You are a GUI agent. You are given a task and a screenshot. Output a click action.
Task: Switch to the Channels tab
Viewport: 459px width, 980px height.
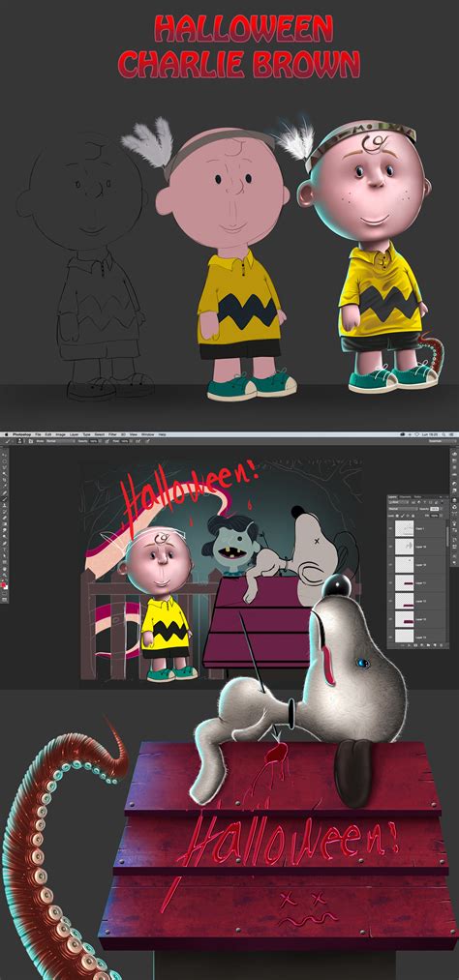405,497
